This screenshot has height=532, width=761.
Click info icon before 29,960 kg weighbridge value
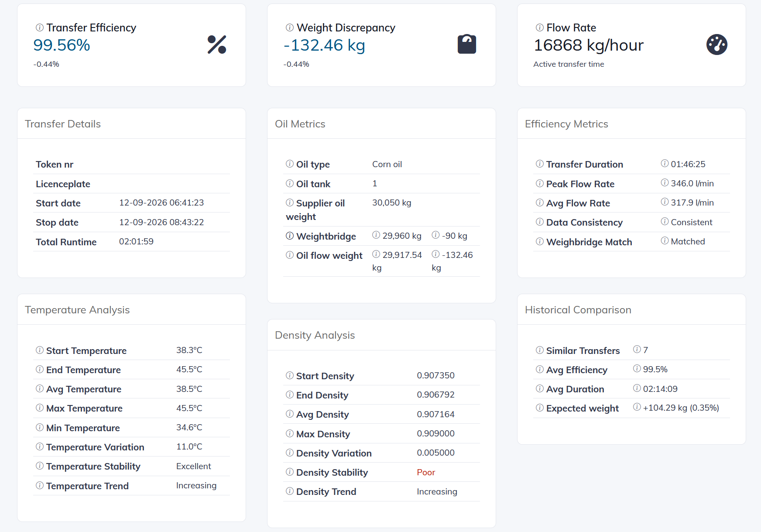pos(376,235)
